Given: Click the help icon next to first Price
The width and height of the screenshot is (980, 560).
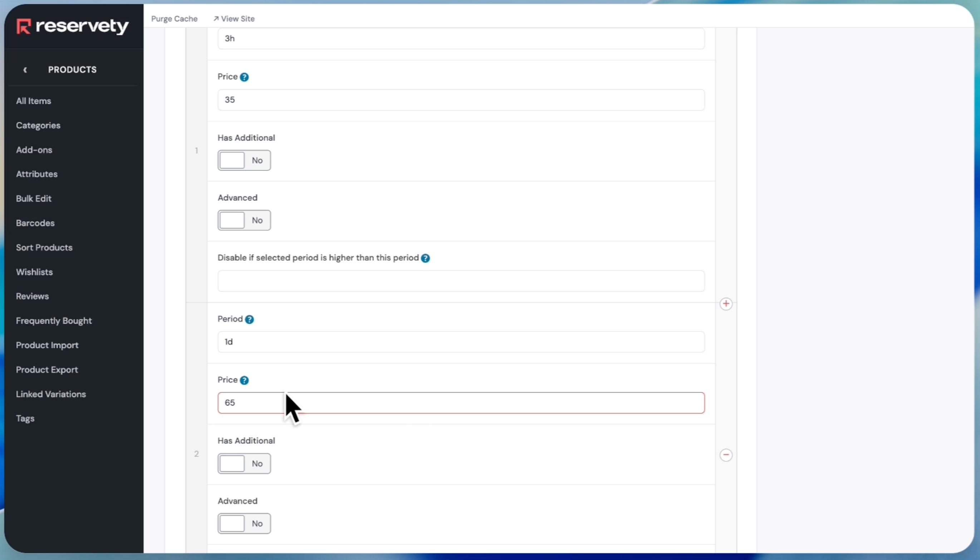Looking at the screenshot, I should click(244, 77).
